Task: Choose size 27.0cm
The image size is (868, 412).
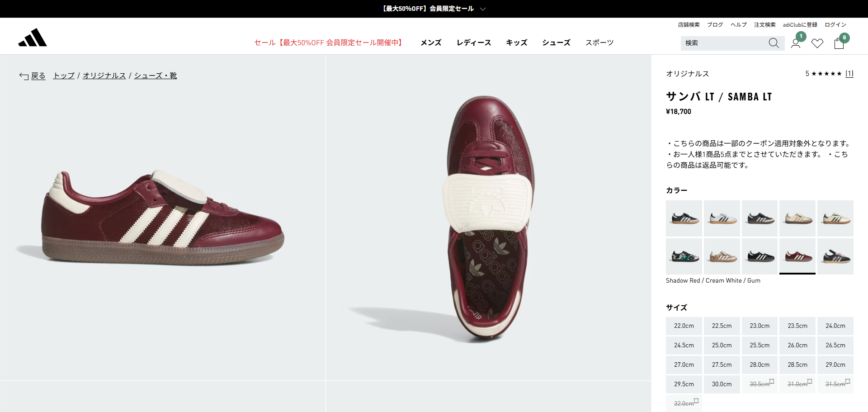Action: (684, 365)
